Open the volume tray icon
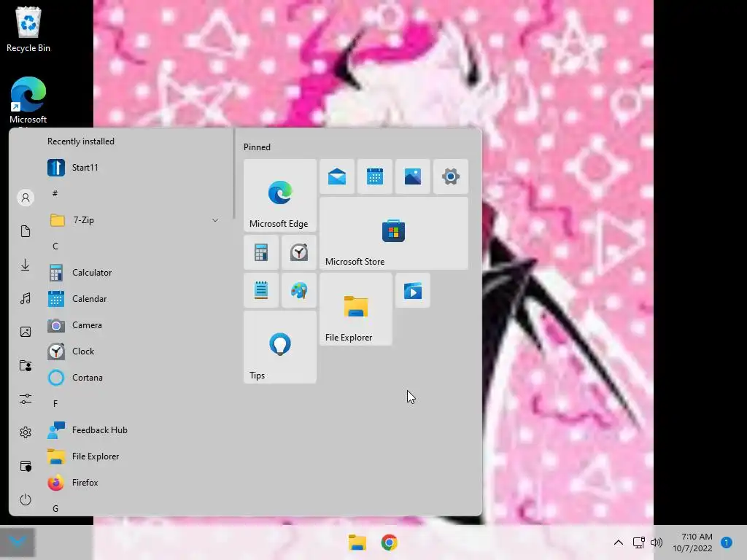747x560 pixels. coord(657,542)
